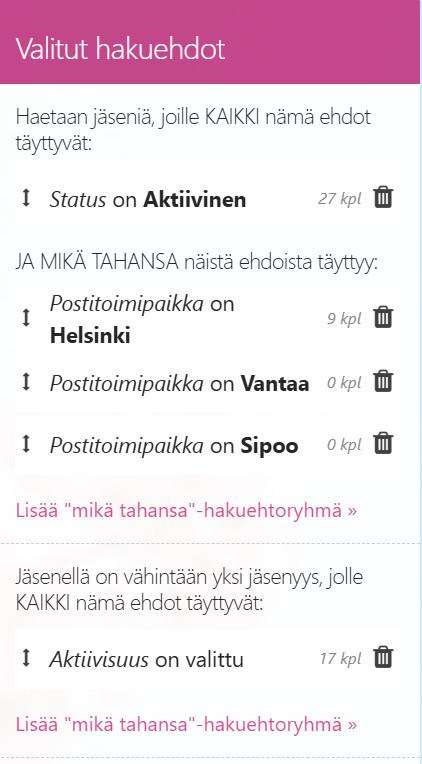Click the reorder arrow next to Helsinki
The height and width of the screenshot is (764, 422).
pyautogui.click(x=26, y=318)
